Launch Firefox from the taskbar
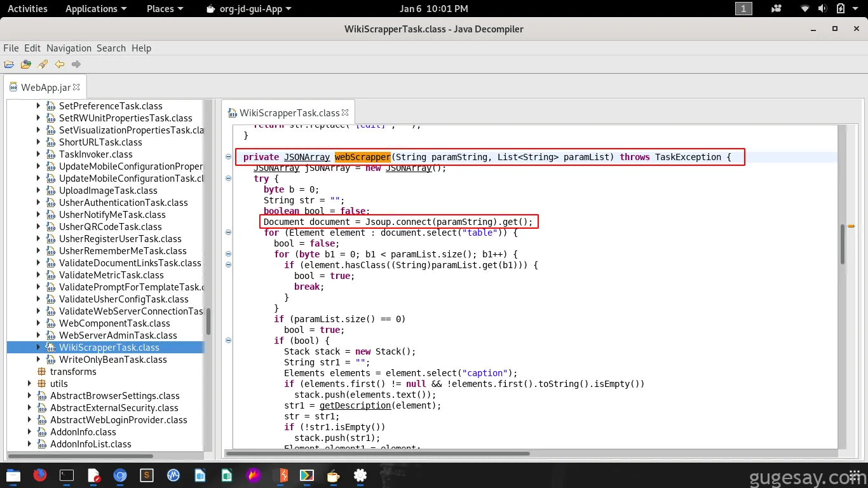This screenshot has height=488, width=868. tap(39, 475)
